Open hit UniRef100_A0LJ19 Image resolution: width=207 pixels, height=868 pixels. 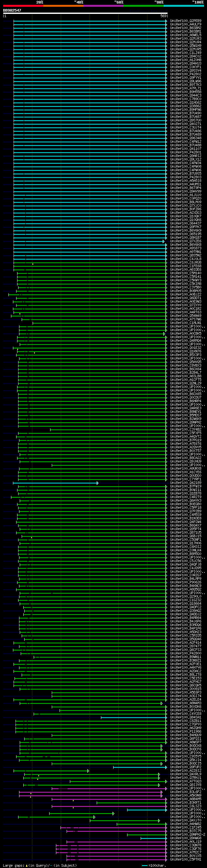click(x=186, y=842)
